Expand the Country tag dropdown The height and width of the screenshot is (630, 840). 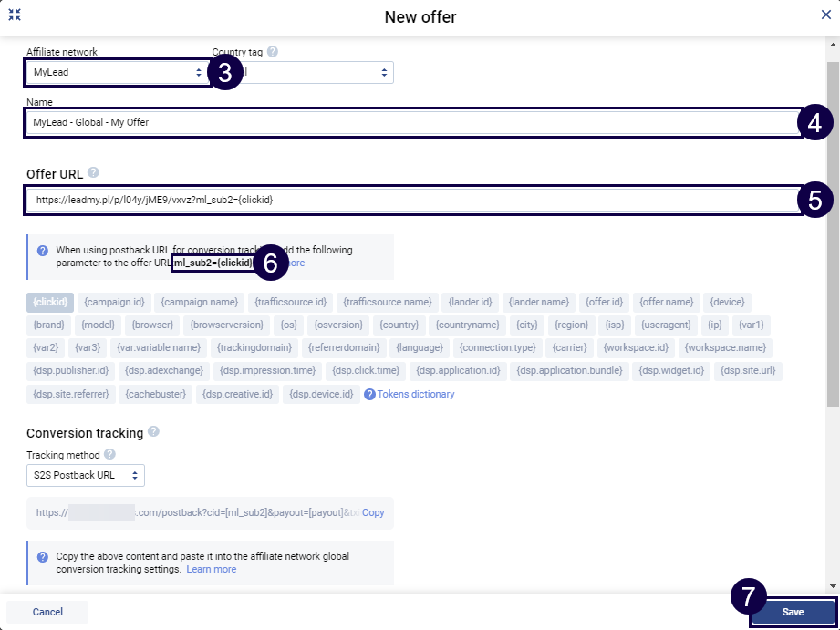coord(310,72)
